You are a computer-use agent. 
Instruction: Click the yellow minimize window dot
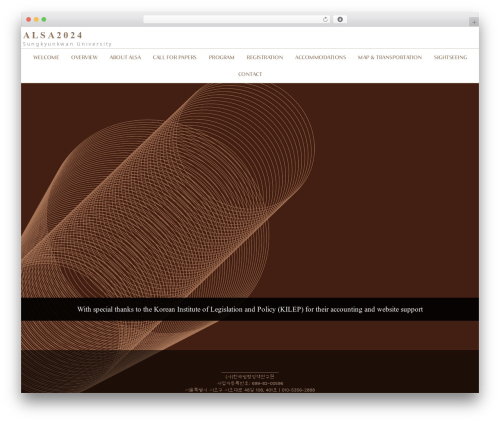(36, 19)
